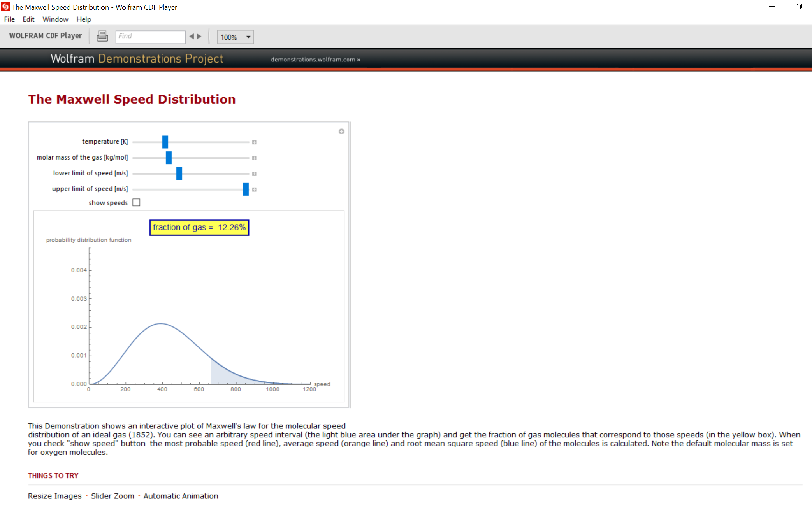Image resolution: width=812 pixels, height=507 pixels.
Task: Click inside the Find search field
Action: [x=150, y=36]
